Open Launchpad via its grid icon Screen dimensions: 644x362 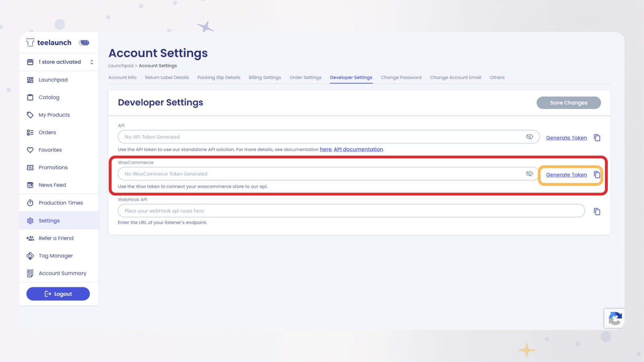click(30, 80)
